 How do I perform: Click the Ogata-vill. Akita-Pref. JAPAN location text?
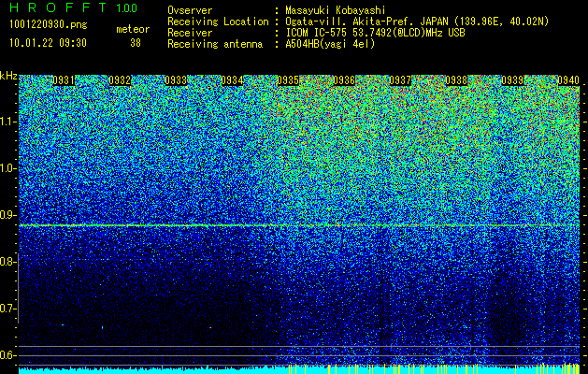pyautogui.click(x=417, y=22)
